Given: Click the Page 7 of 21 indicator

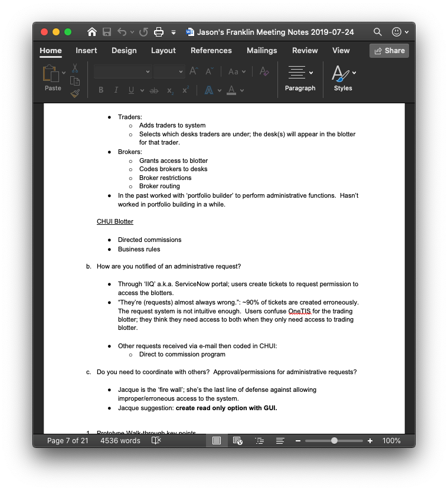Looking at the screenshot, I should point(68,441).
